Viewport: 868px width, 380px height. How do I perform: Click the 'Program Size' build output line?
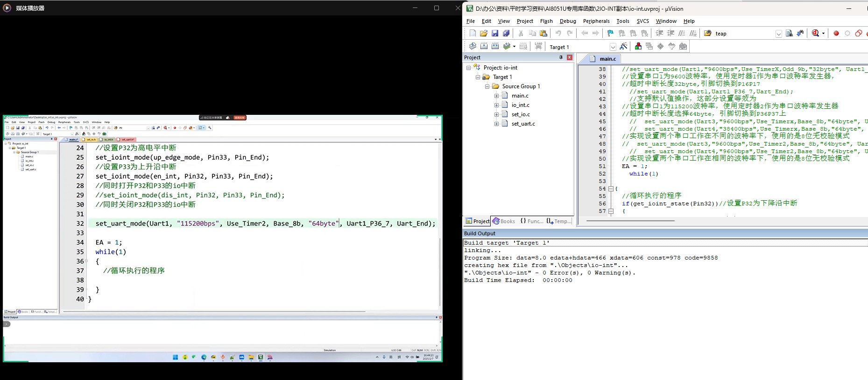(x=591, y=258)
